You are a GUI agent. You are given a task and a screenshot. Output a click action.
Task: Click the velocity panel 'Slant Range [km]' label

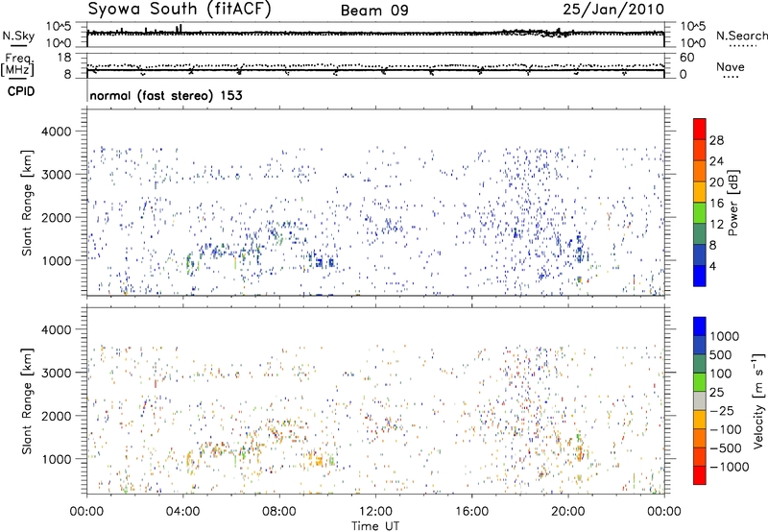tap(27, 400)
